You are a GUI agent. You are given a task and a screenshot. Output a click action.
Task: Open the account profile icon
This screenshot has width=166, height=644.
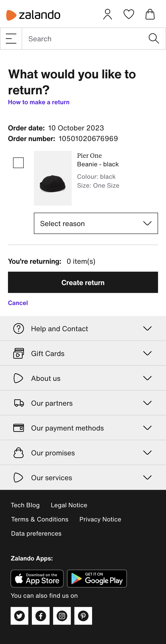[107, 14]
